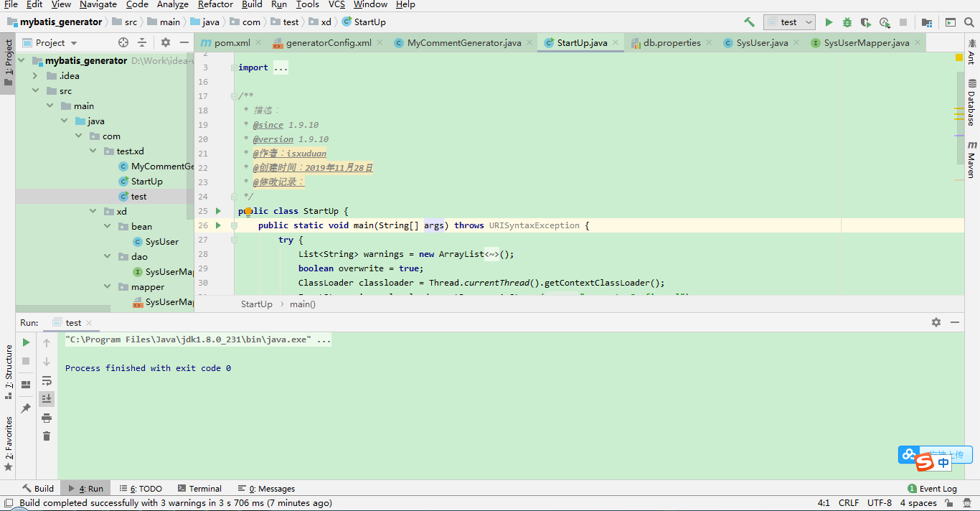
Task: Toggle soft-wrap in the console
Action: 47,381
